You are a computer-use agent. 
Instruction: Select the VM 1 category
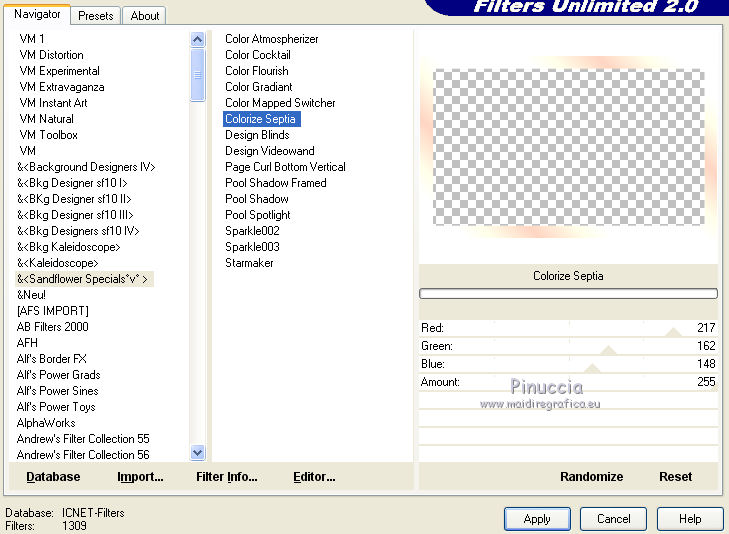pos(32,39)
